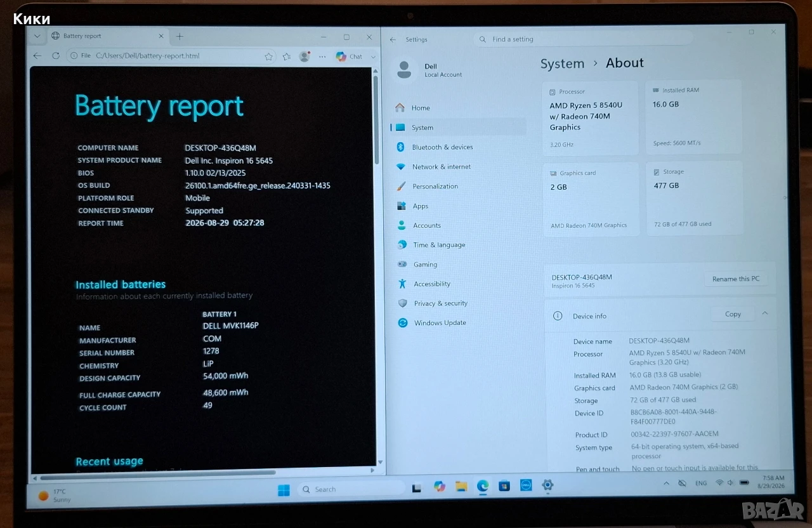This screenshot has width=812, height=528.
Task: Open Network & internet settings
Action: 458,167
